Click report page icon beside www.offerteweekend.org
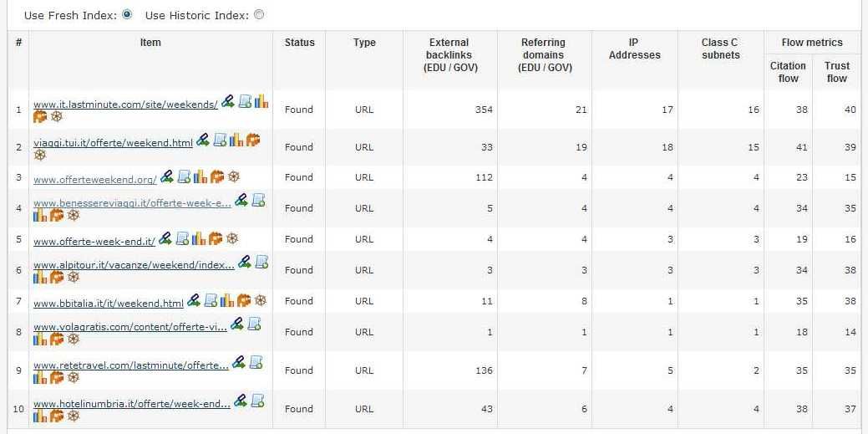 [184, 176]
